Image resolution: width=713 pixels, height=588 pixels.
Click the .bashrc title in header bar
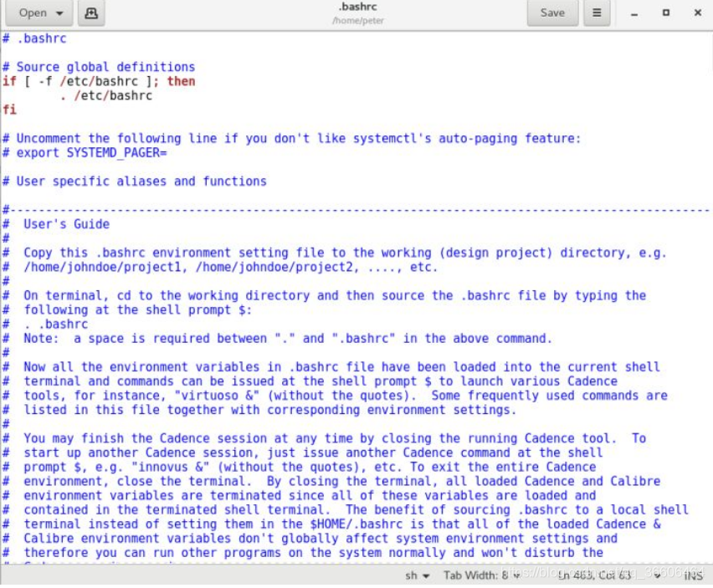[x=357, y=8]
